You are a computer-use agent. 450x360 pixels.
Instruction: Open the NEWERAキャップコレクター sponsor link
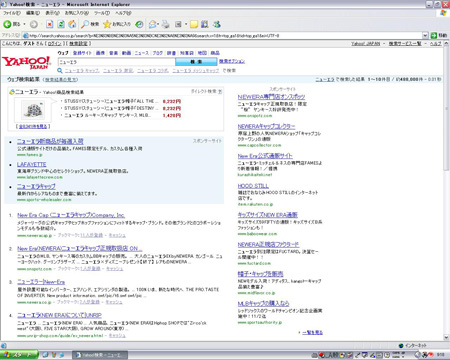point(266,126)
